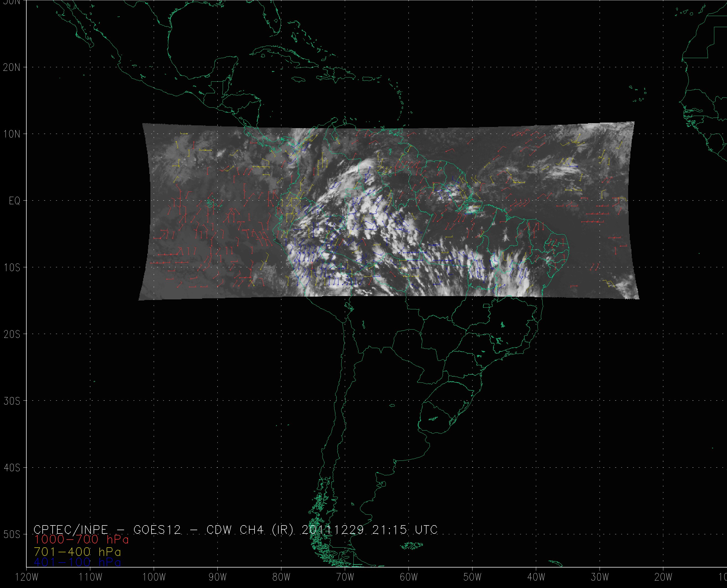Click the 50S latitude axis label
727x588 pixels.
pyautogui.click(x=12, y=535)
